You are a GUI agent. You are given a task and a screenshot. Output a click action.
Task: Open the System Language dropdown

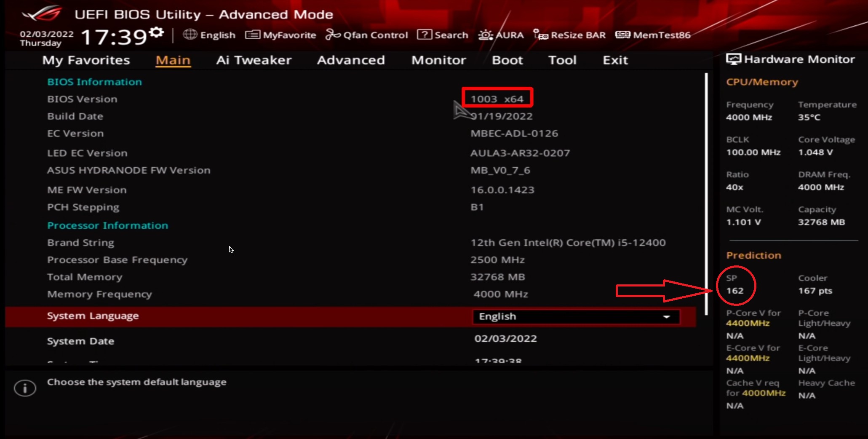576,317
